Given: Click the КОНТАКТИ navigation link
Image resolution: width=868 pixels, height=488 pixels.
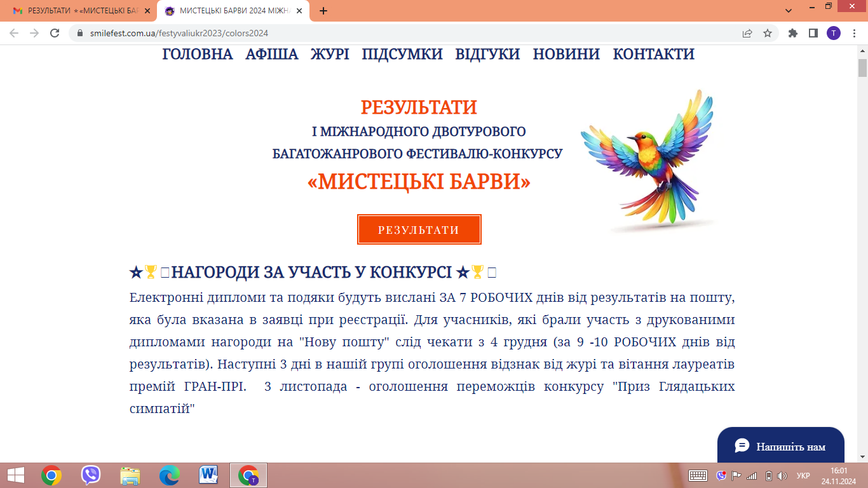Looking at the screenshot, I should (653, 55).
